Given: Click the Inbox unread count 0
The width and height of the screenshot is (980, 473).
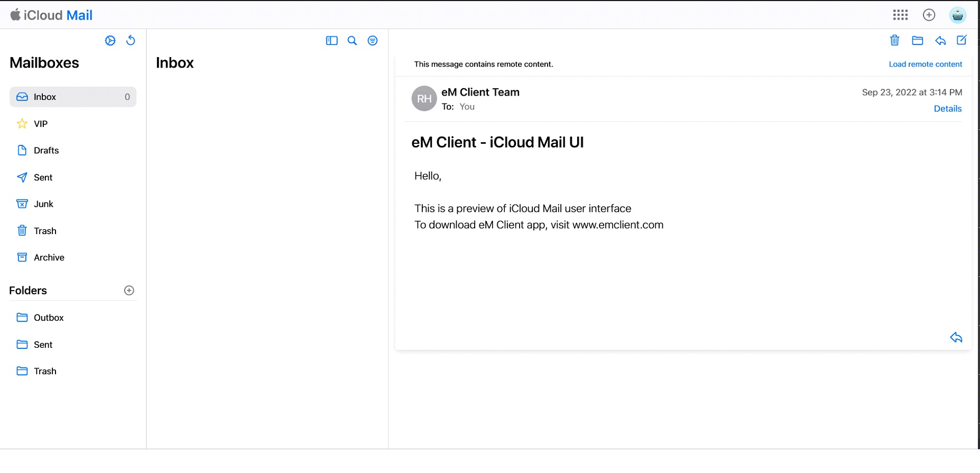Looking at the screenshot, I should pos(127,97).
